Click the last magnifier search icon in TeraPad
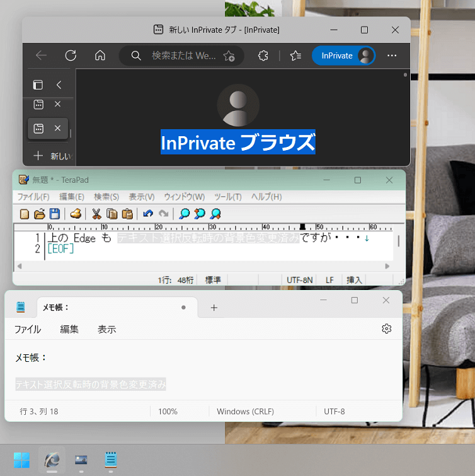 point(215,214)
